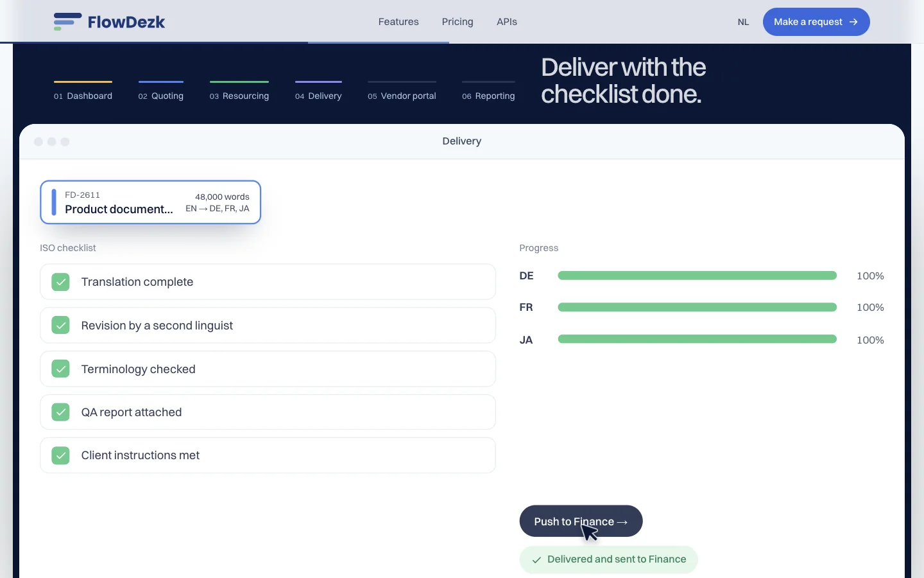Uncheck the QA report attached box
Viewport: 924px width, 578px height.
(x=60, y=412)
